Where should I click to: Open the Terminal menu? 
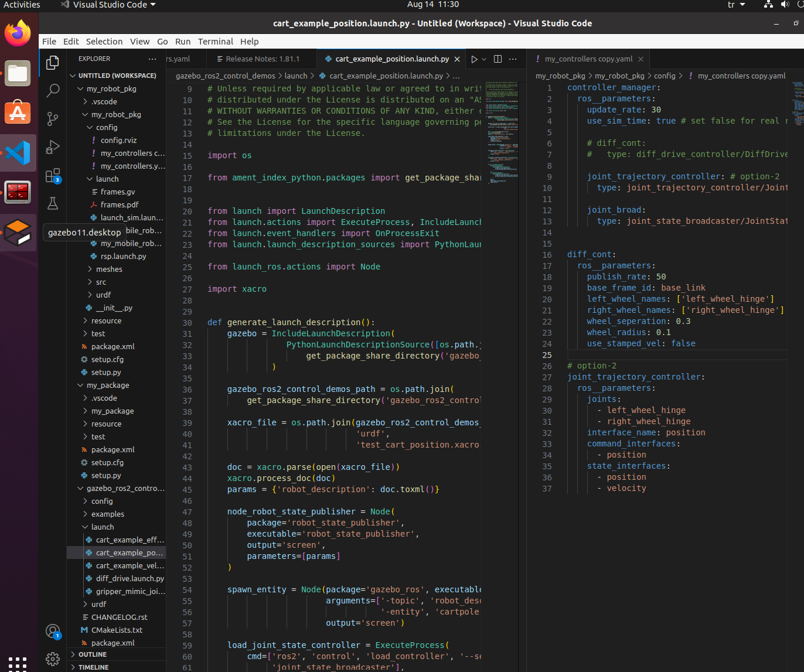[215, 42]
